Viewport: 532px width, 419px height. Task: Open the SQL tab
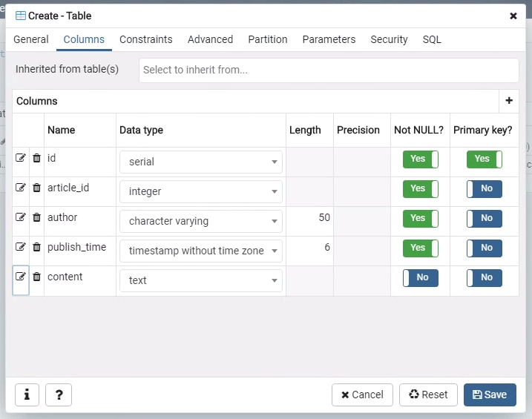[432, 39]
